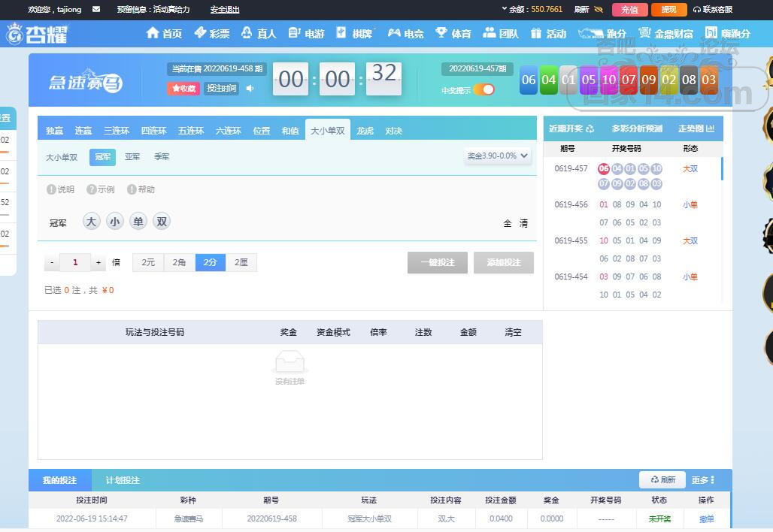Image resolution: width=773 pixels, height=532 pixels.
Task: Increase multiplier with the plus button
Action: pyautogui.click(x=99, y=262)
